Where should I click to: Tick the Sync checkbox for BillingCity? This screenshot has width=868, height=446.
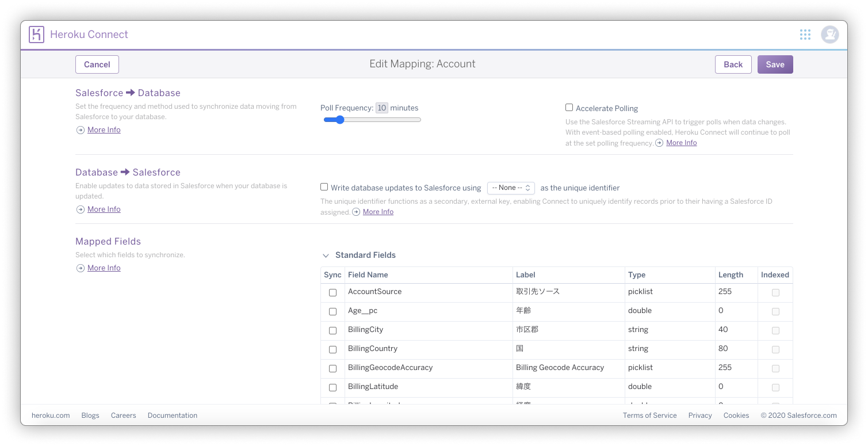pyautogui.click(x=332, y=330)
